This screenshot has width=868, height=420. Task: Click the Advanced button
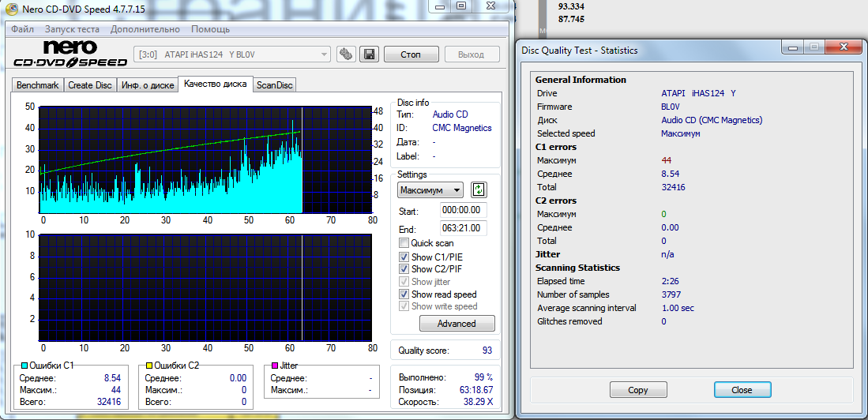(457, 324)
